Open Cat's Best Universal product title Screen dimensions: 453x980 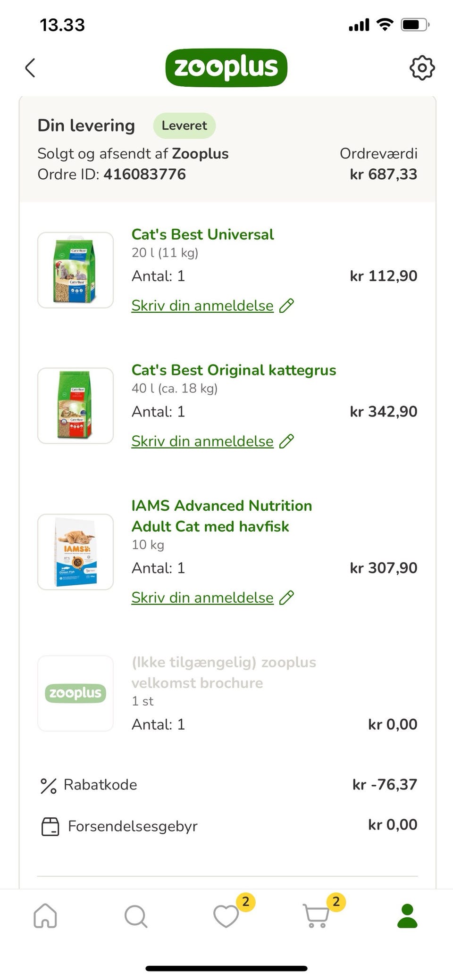[x=202, y=234]
